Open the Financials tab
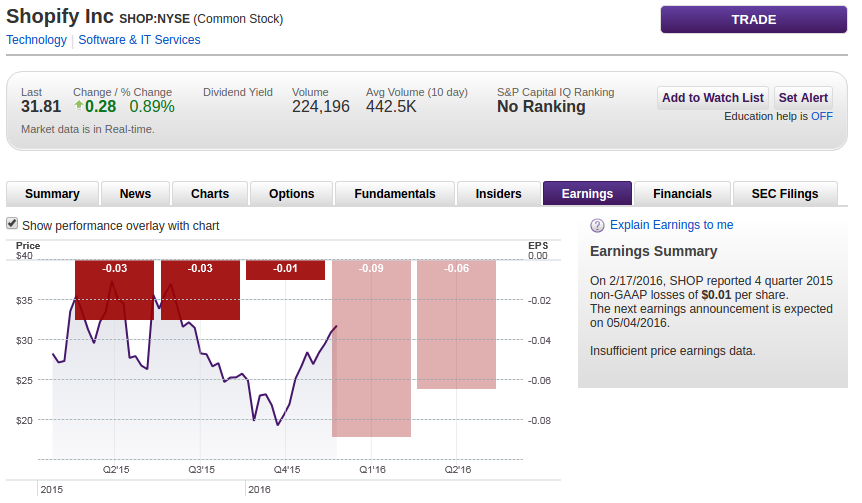The height and width of the screenshot is (503, 862). pos(682,194)
